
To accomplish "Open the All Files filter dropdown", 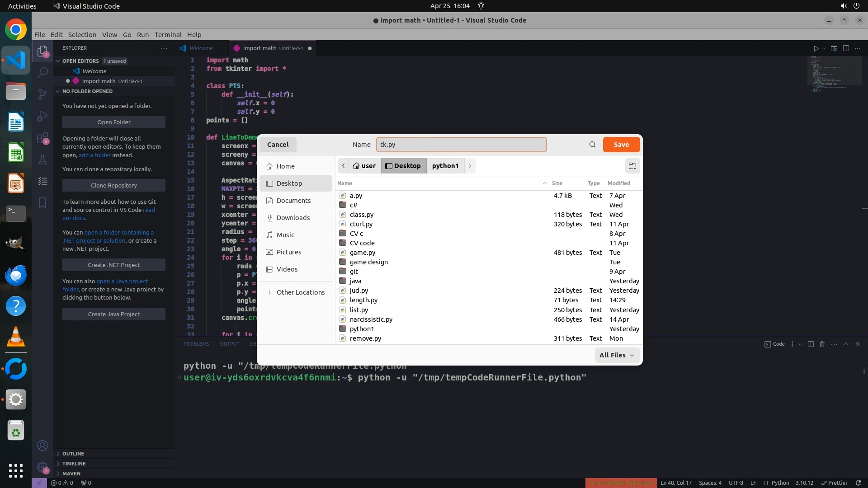I will (x=617, y=355).
